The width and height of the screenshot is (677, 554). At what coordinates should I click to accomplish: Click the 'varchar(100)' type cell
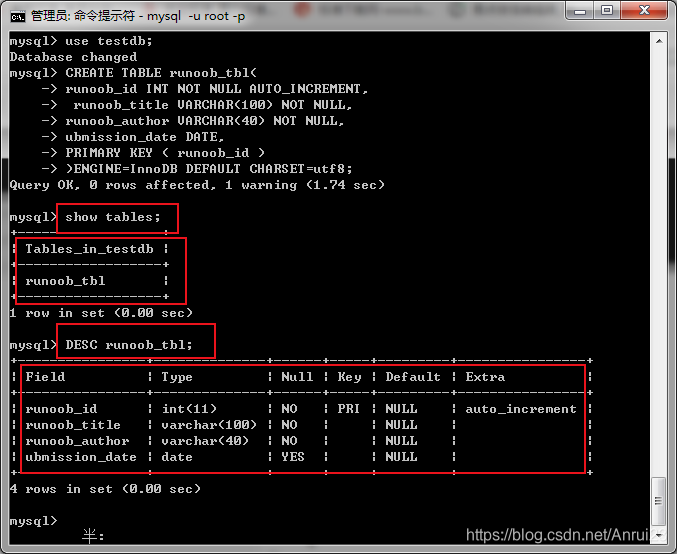[x=209, y=424]
